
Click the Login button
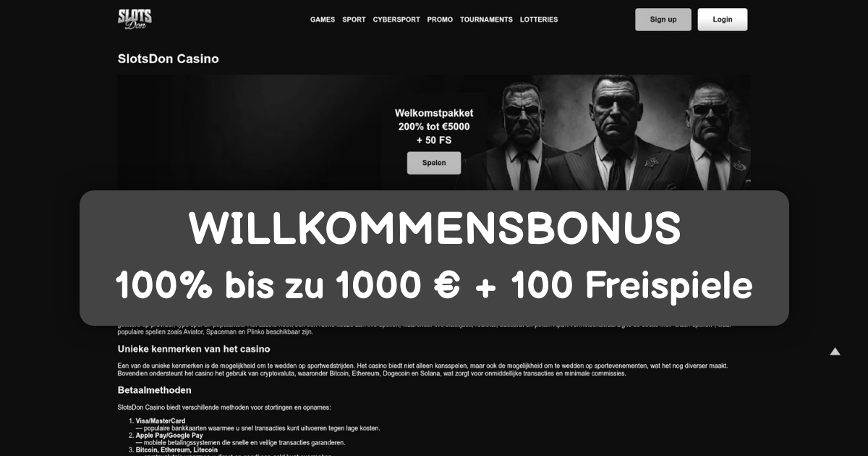[x=723, y=20]
